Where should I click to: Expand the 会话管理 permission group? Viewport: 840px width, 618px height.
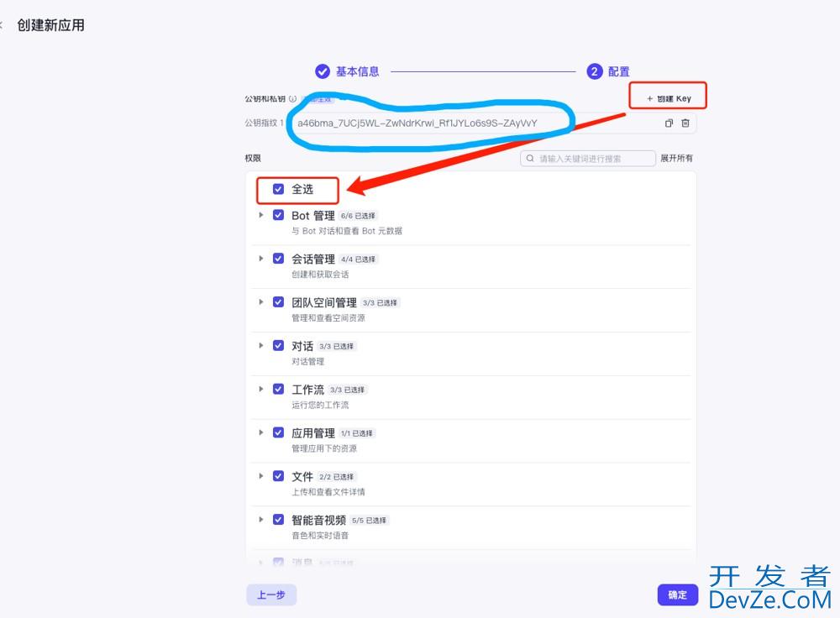pos(261,259)
